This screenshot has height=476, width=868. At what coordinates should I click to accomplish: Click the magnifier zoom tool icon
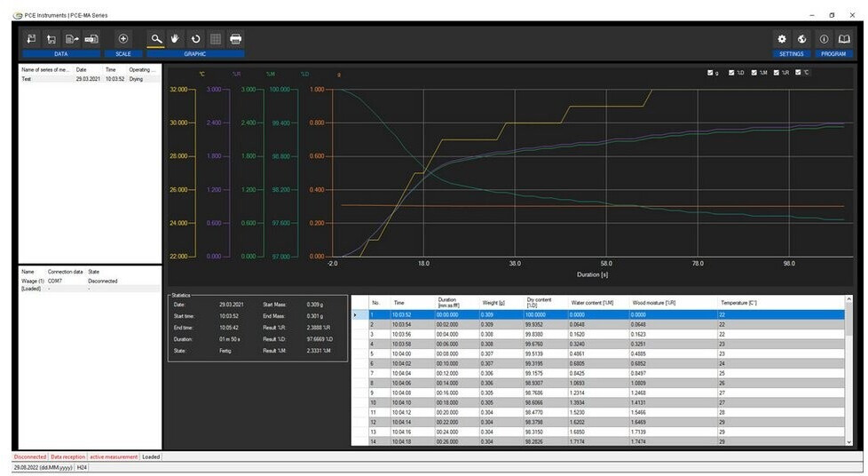coord(156,39)
